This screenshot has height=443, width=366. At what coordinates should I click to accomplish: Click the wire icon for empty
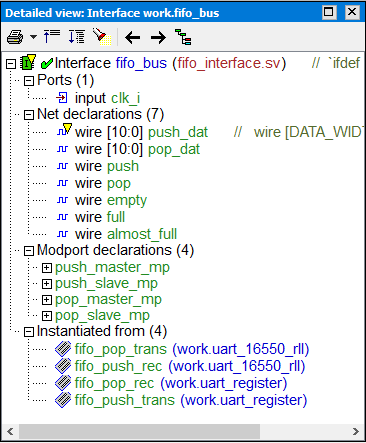click(62, 200)
